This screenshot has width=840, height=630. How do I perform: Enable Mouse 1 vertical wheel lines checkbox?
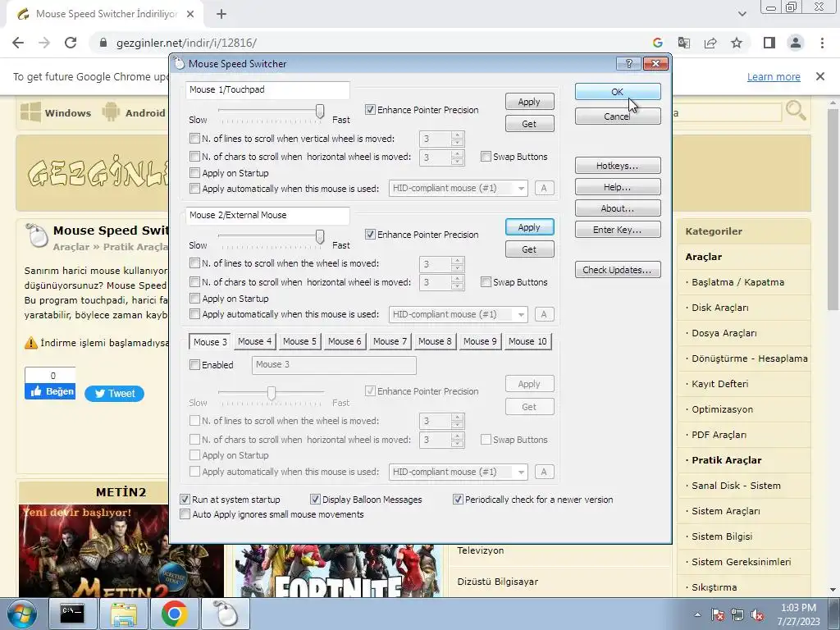click(x=194, y=139)
